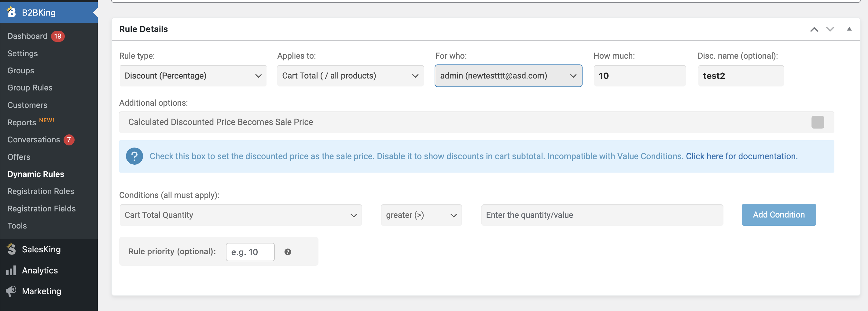Image resolution: width=868 pixels, height=311 pixels.
Task: Collapse the Rule Details panel
Action: (x=849, y=29)
